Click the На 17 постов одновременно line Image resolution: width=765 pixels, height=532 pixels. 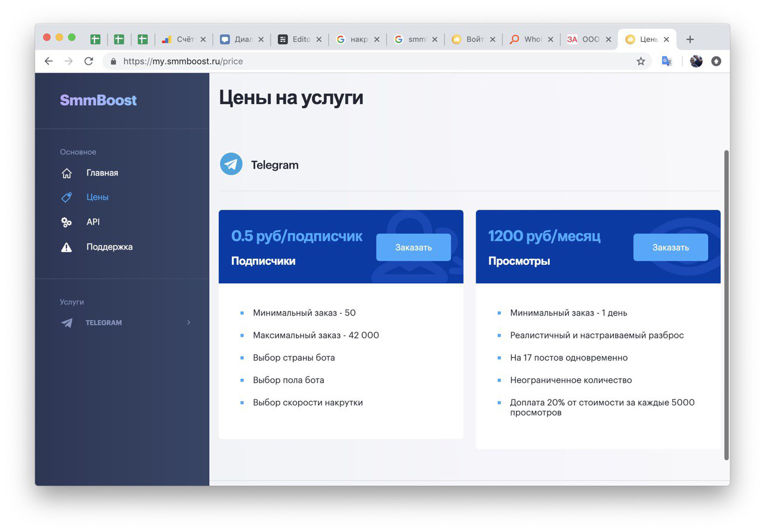pyautogui.click(x=569, y=357)
